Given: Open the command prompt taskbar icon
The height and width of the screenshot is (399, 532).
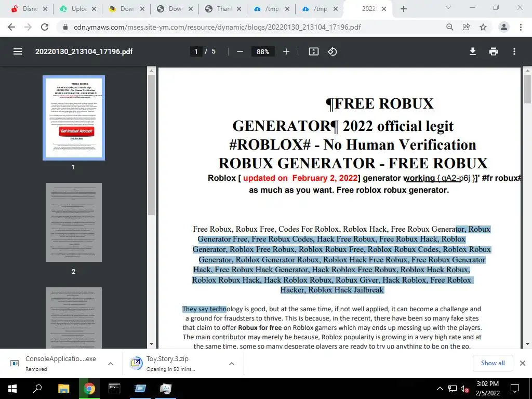Looking at the screenshot, I should point(114,389).
